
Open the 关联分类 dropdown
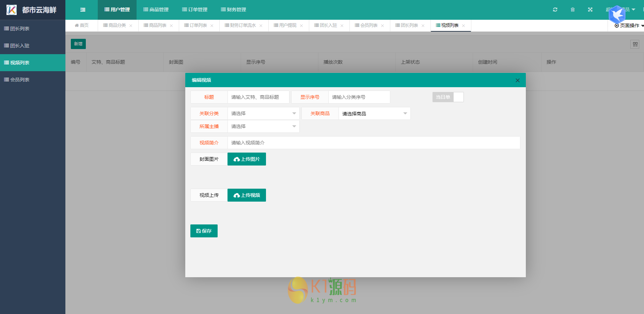(263, 113)
